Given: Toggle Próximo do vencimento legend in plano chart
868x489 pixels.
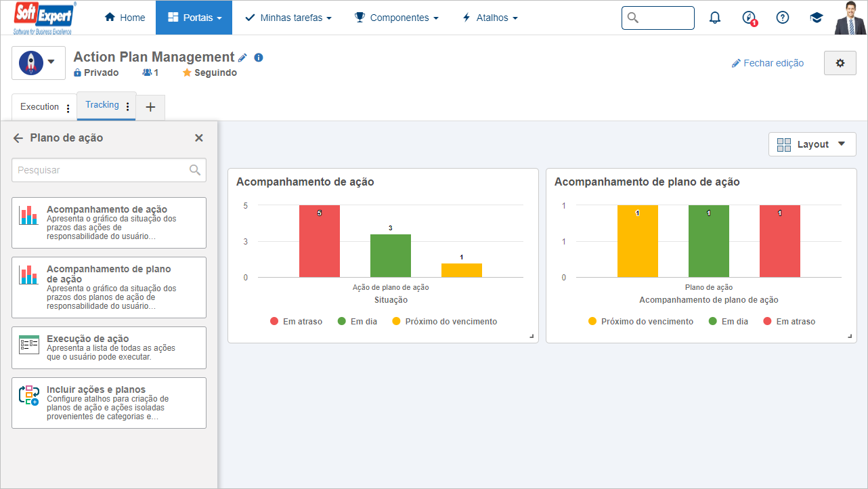Looking at the screenshot, I should 641,322.
